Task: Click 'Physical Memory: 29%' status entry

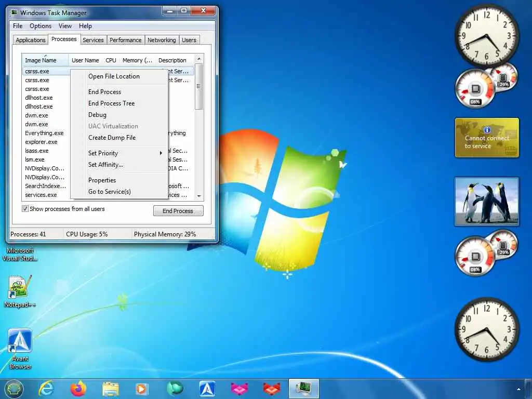Action: point(165,234)
